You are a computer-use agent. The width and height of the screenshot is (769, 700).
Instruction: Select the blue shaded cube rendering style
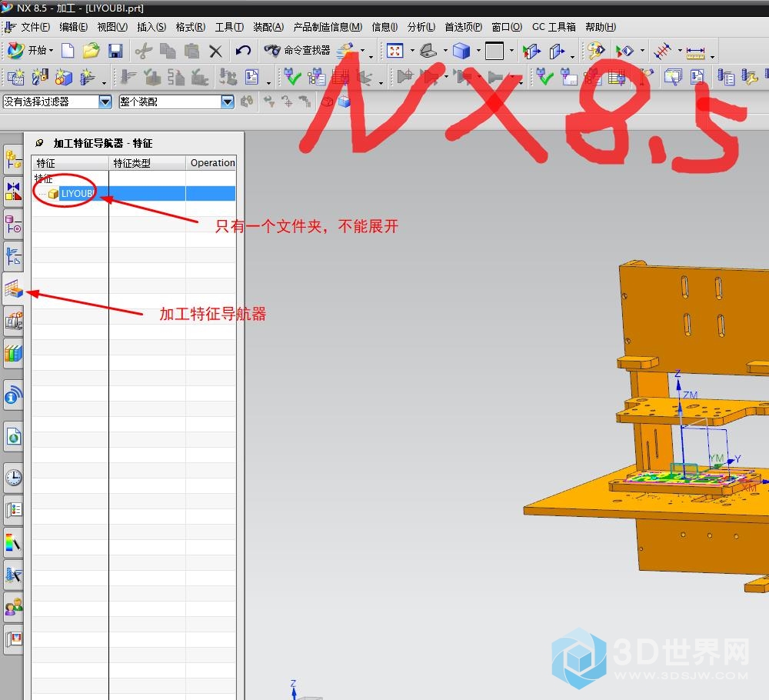click(461, 51)
